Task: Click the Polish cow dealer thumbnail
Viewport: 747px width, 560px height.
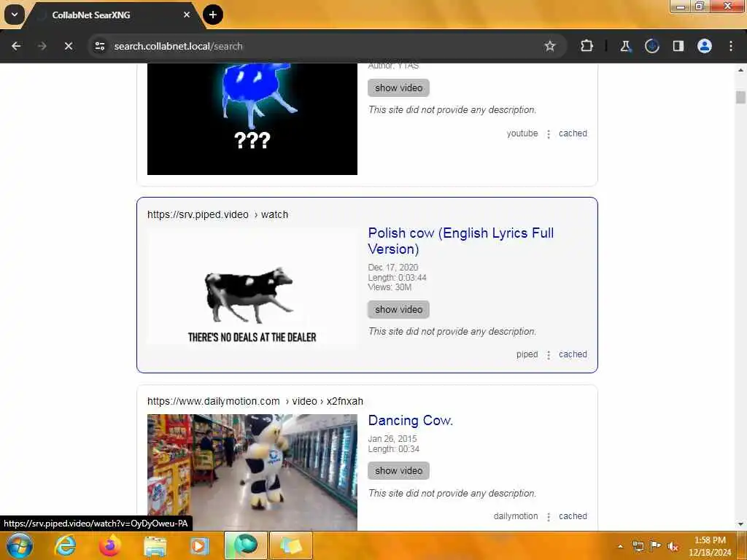Action: (x=252, y=286)
